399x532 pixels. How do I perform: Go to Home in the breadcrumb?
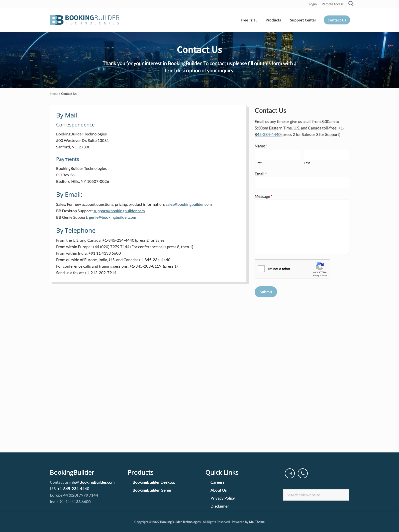coord(54,94)
